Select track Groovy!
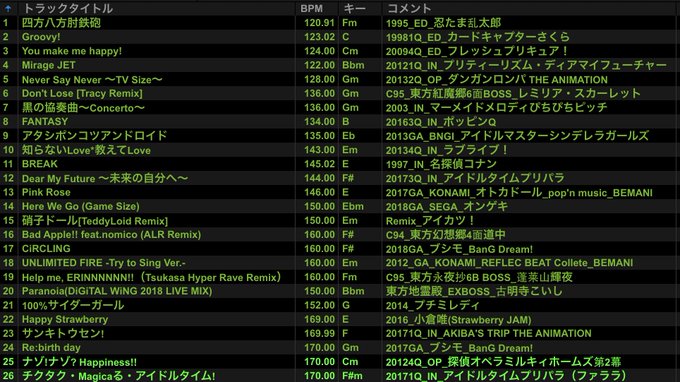Screen dimensions: 680x382 [41, 37]
